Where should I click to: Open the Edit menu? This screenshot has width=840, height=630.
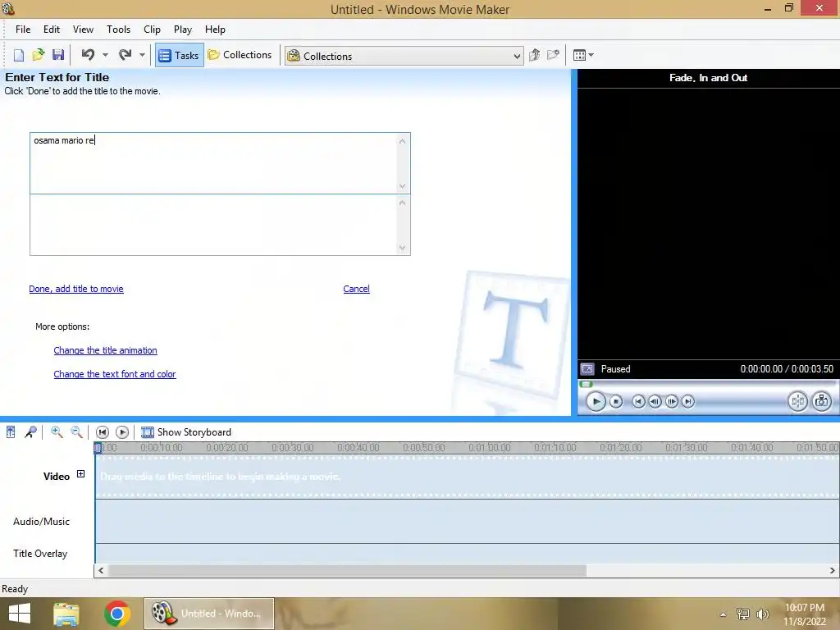pos(52,30)
